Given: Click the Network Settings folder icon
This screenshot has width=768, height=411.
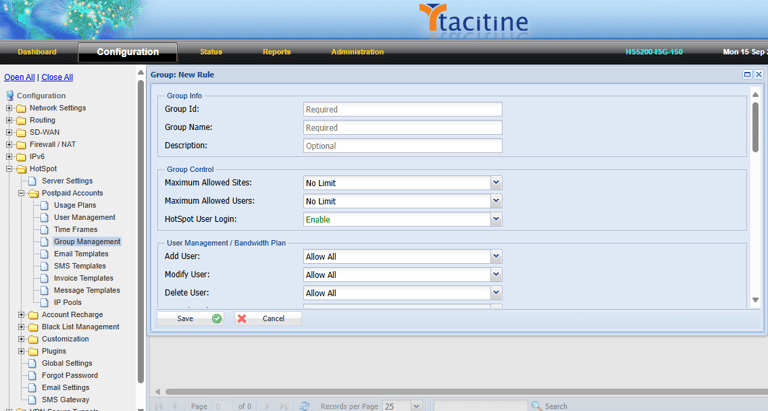Looking at the screenshot, I should [21, 108].
